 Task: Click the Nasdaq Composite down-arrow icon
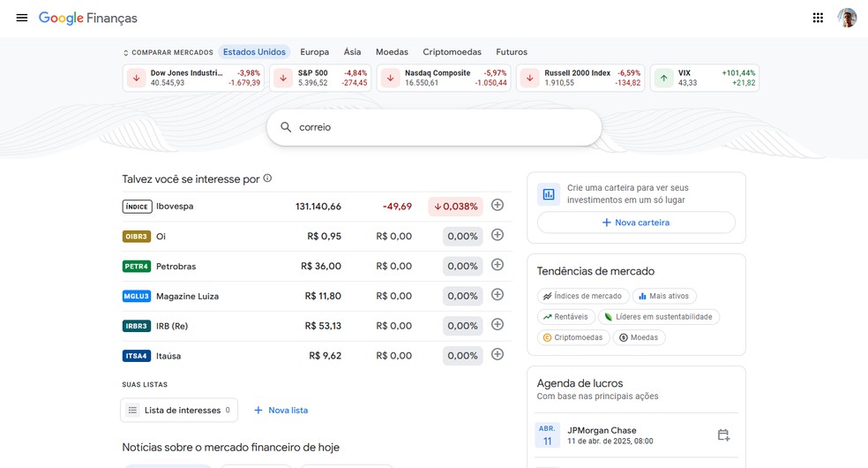[390, 78]
